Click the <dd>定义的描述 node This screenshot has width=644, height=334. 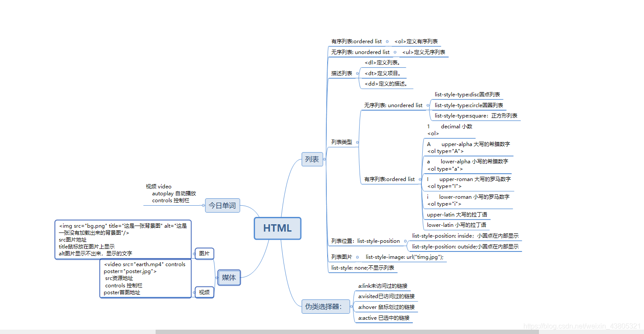pos(387,84)
